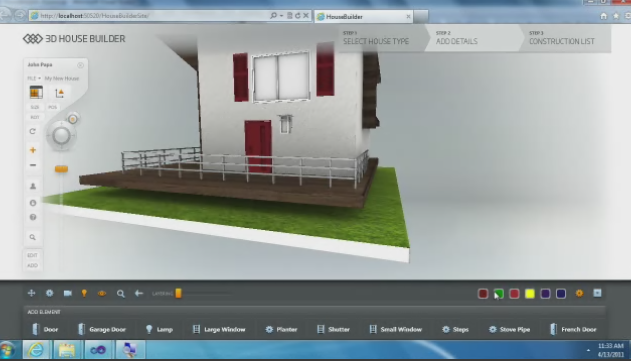Select the move arrows tool in bottom toolbar
Image resolution: width=631 pixels, height=361 pixels.
31,293
